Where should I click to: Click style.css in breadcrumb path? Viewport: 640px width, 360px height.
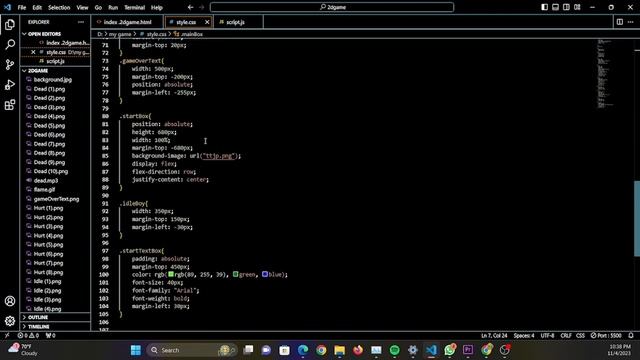pos(156,34)
